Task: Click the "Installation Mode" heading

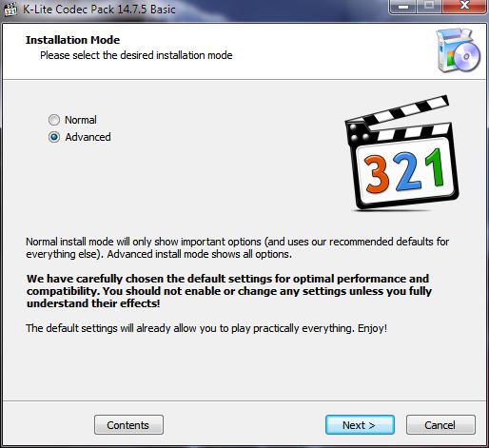Action: (72, 40)
